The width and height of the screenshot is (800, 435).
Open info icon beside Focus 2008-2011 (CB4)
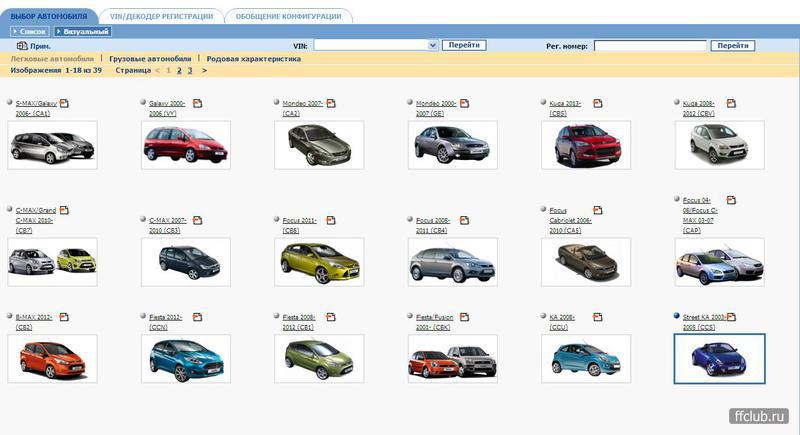coord(464,220)
